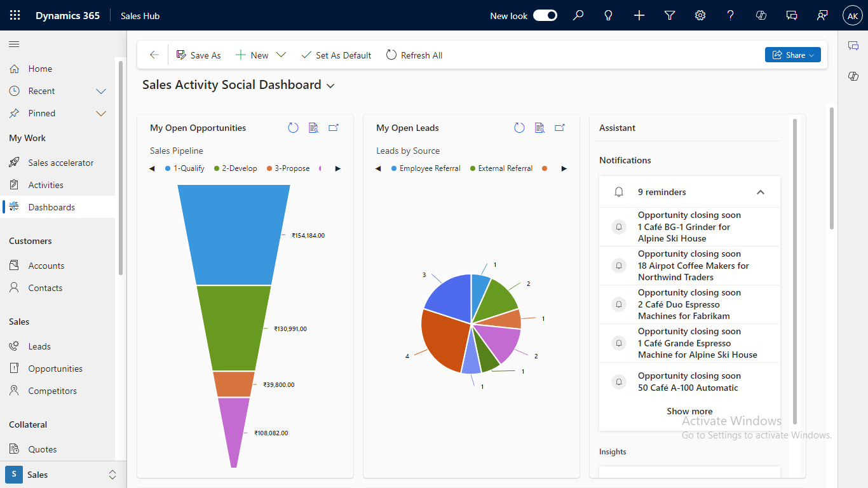Open the app launcher waffle icon
This screenshot has width=868, height=488.
pos(15,15)
